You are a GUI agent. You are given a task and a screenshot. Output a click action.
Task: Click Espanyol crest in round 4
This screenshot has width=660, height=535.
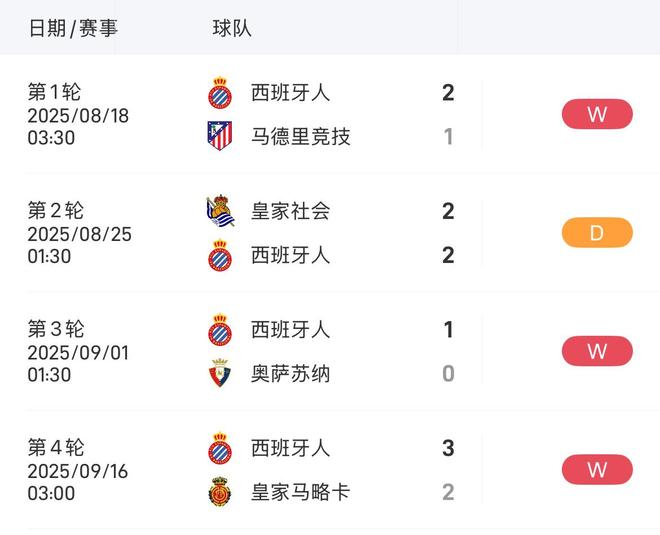pyautogui.click(x=219, y=448)
